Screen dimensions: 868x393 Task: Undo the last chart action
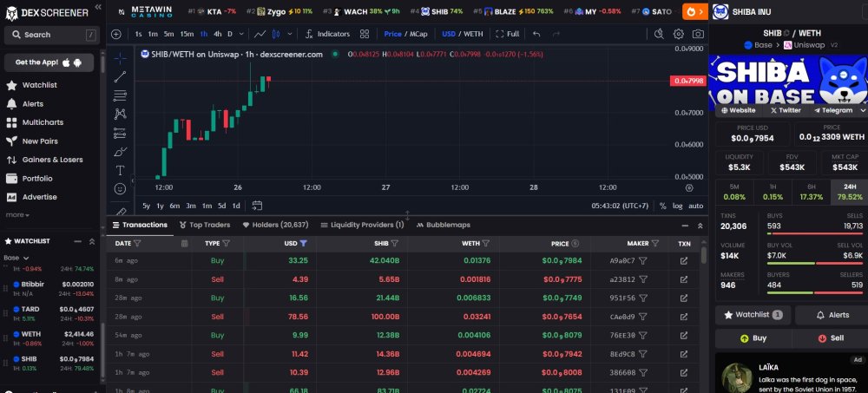pos(536,34)
